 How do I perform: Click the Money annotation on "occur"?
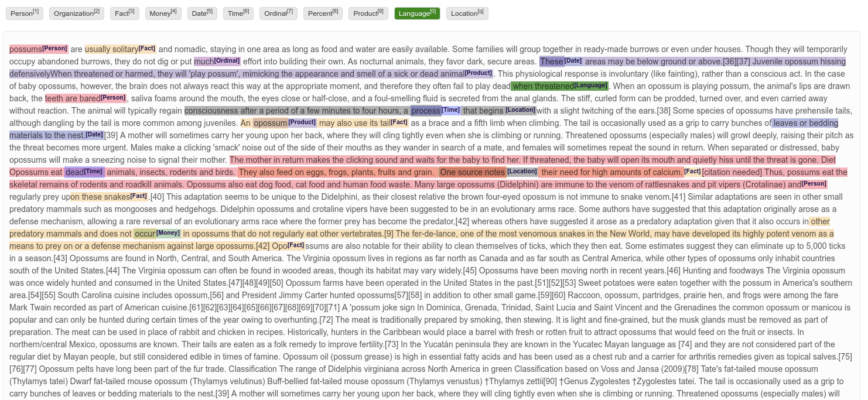click(x=145, y=234)
